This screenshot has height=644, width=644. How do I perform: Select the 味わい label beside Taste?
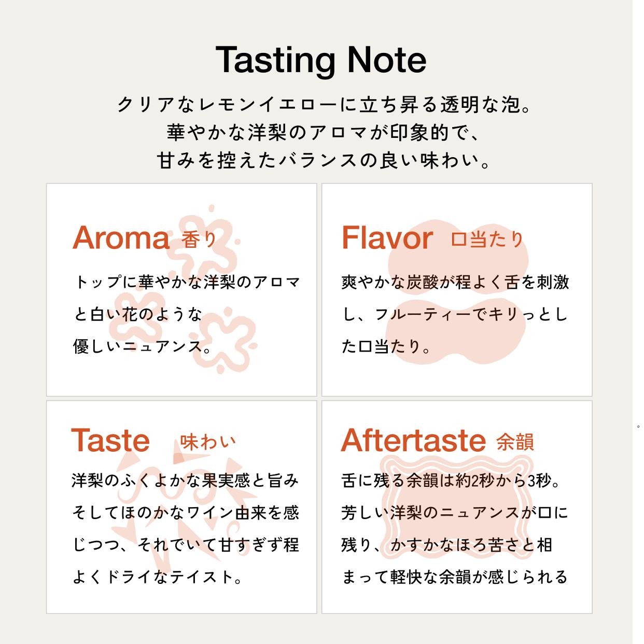tap(207, 442)
